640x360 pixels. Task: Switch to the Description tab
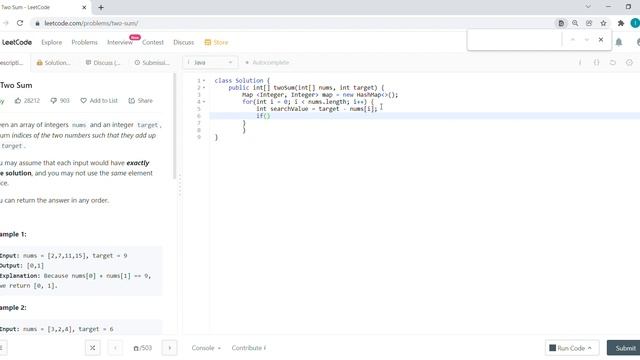[x=11, y=62]
